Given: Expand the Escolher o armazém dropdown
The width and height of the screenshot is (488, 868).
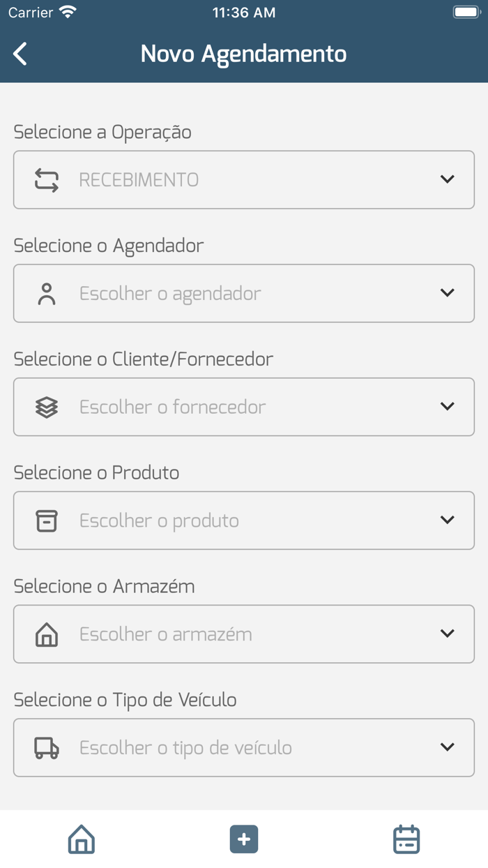Looking at the screenshot, I should click(x=448, y=634).
